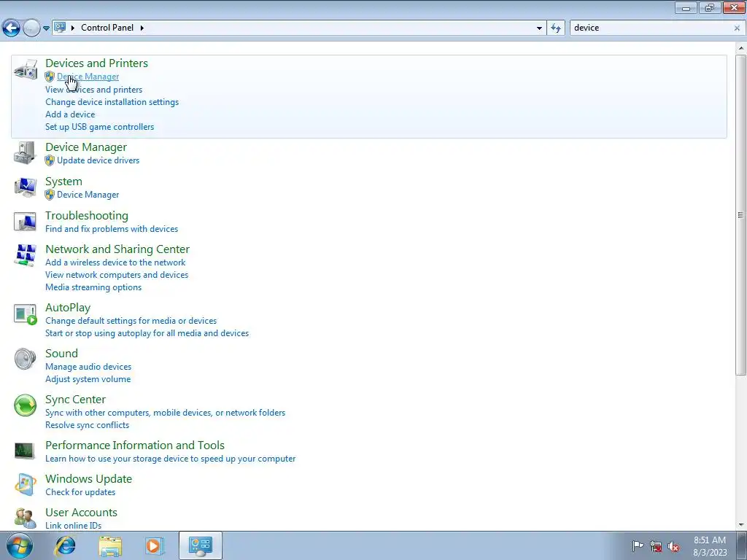Click Update device drivers
Viewport: 747px width, 560px height.
click(x=98, y=160)
